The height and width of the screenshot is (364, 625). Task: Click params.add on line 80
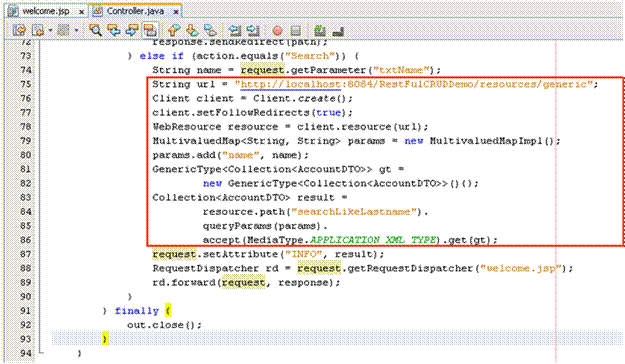[x=184, y=155]
